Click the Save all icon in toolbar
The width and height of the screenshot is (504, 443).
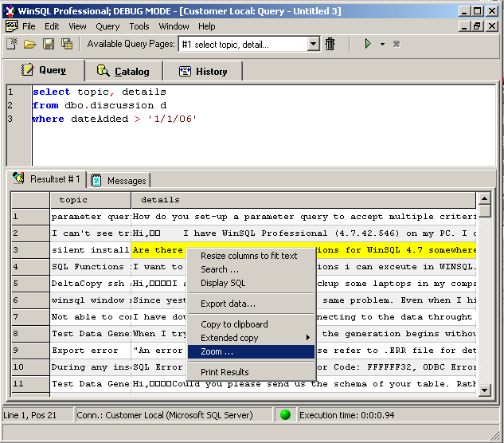coord(67,44)
